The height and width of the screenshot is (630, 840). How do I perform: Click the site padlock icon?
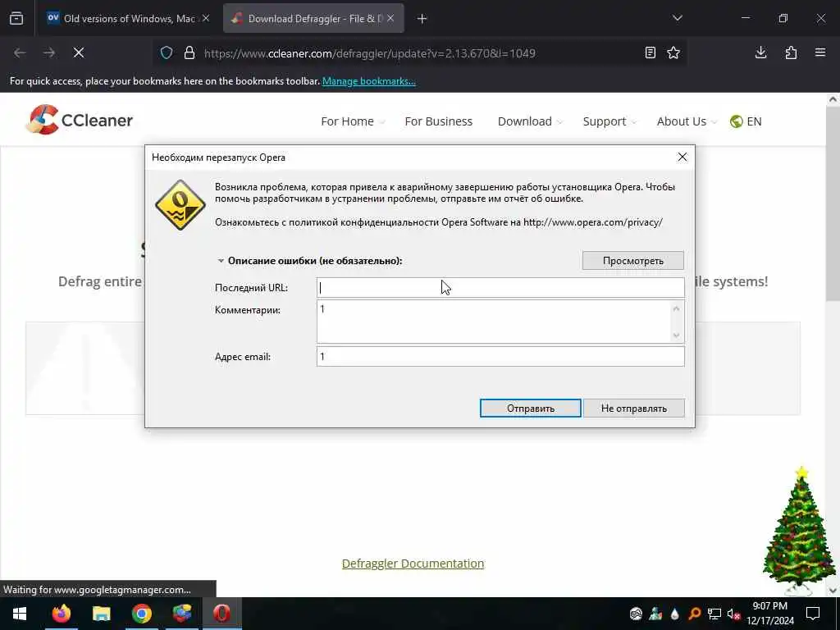(x=189, y=52)
